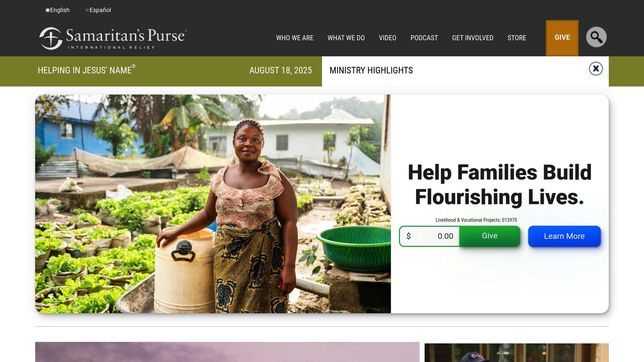This screenshot has height=362, width=644.
Task: Open the Ministry Highlights tab
Action: [x=371, y=70]
